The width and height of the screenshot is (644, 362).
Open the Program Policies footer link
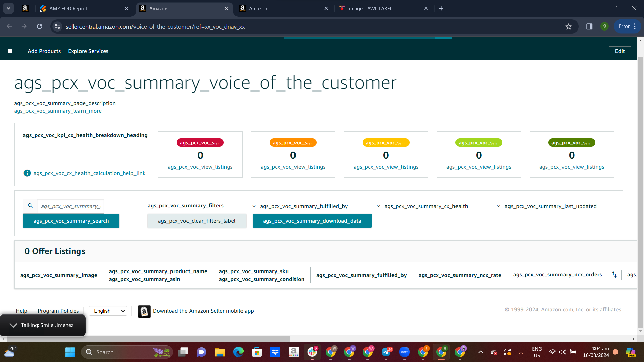coord(58,311)
